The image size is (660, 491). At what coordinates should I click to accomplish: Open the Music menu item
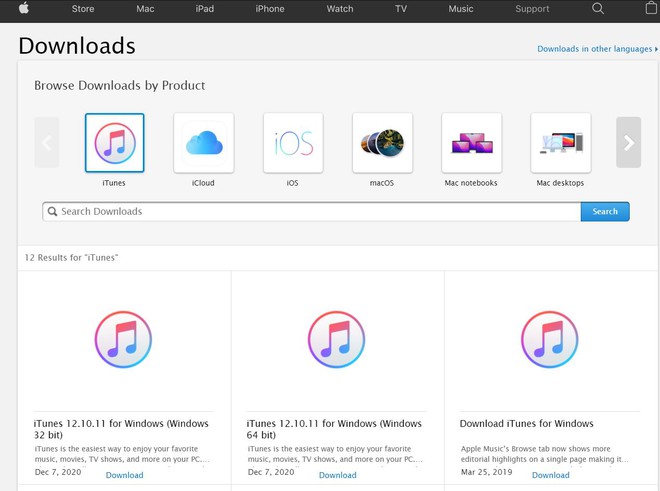461,9
